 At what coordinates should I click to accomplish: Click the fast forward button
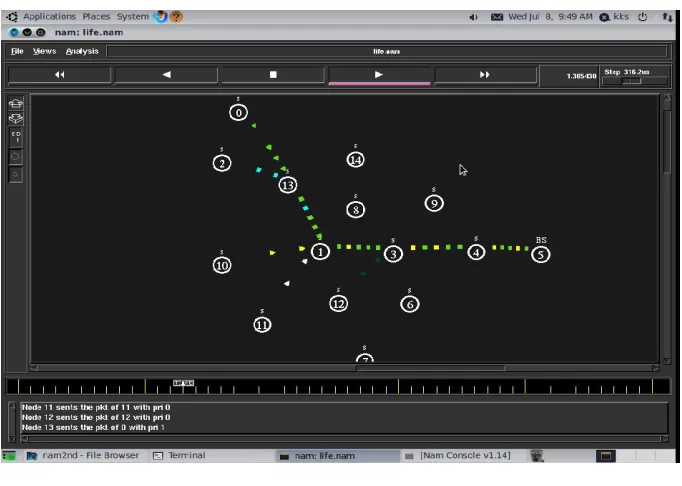[x=485, y=75]
